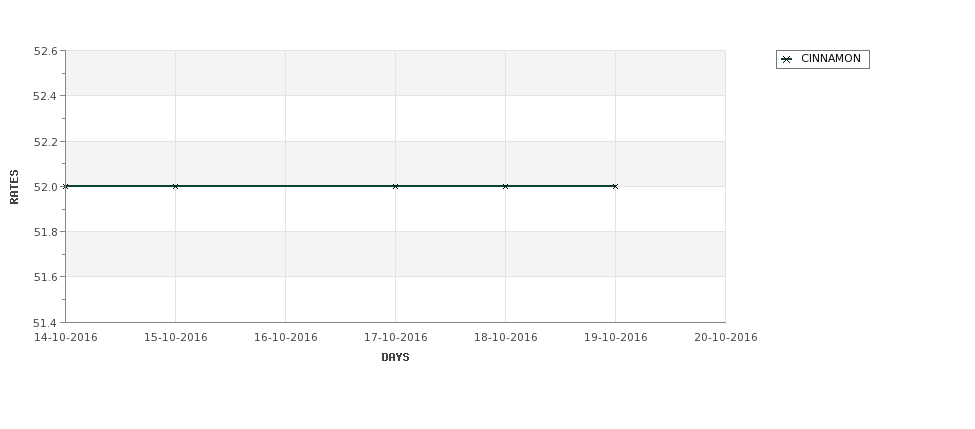Click the cinnamon line between 15 and 17 October
Image resolution: width=975 pixels, height=429 pixels.
pos(285,186)
